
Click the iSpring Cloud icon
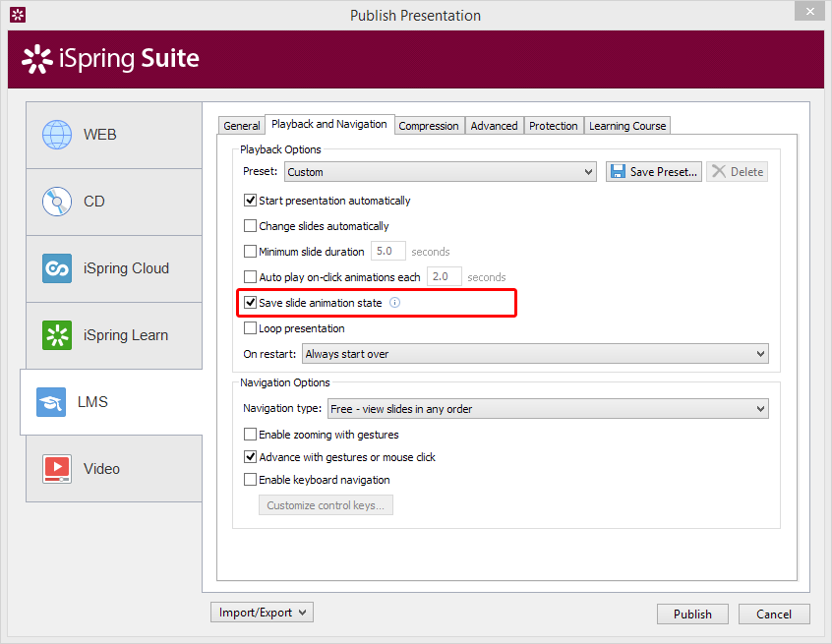[x=57, y=268]
